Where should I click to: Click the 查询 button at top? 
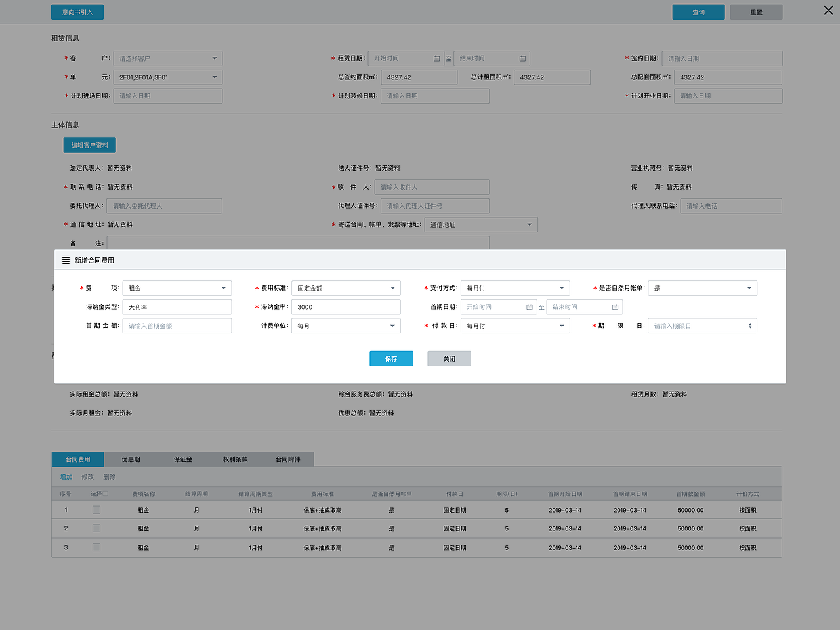(x=699, y=12)
